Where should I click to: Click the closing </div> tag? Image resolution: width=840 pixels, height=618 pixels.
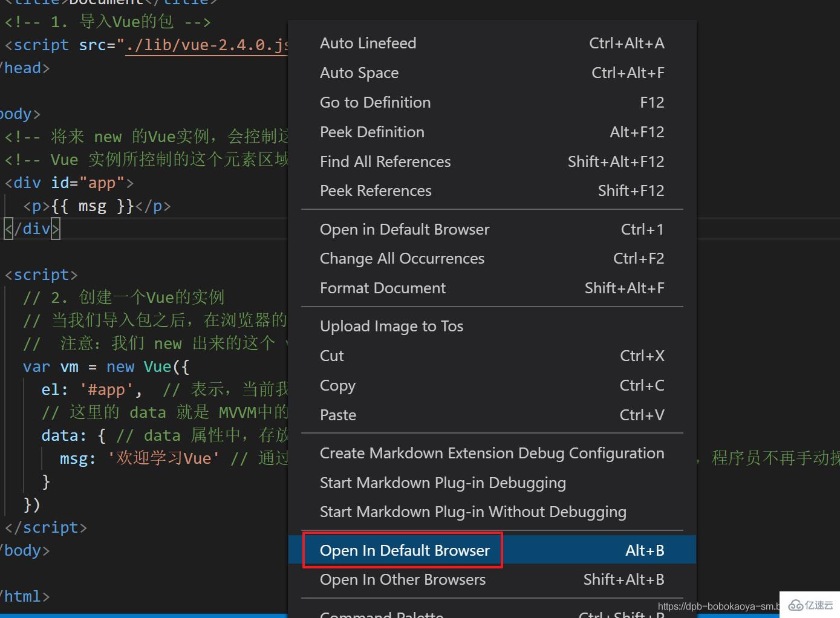[x=32, y=229]
